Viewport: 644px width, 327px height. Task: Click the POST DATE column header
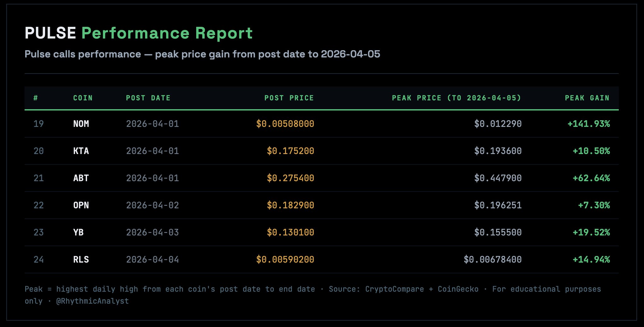[x=148, y=98]
